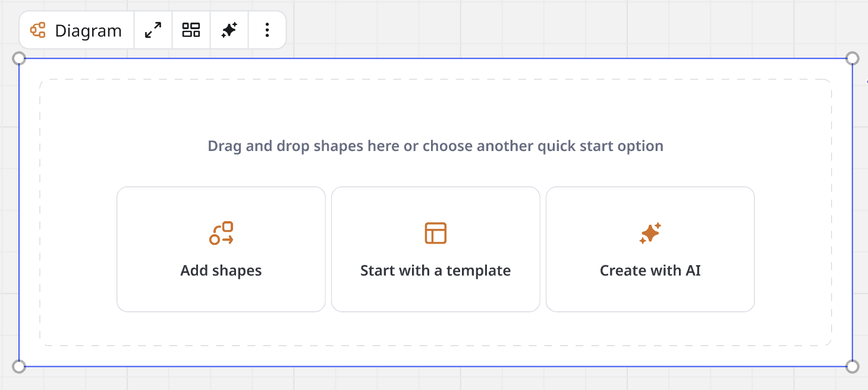
Task: Click the template layout icon
Action: (436, 233)
